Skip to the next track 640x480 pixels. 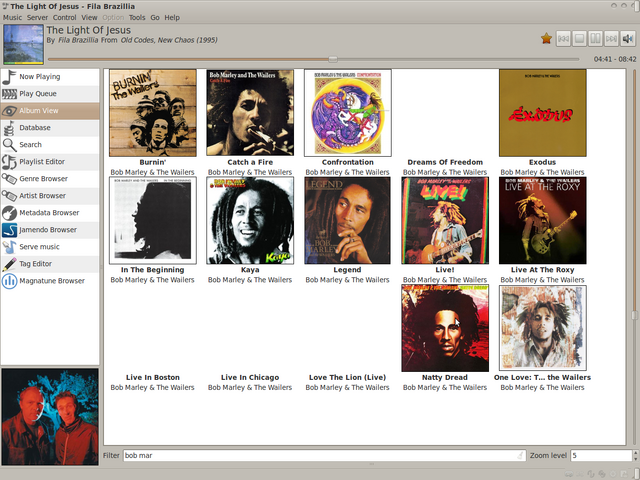click(x=611, y=39)
